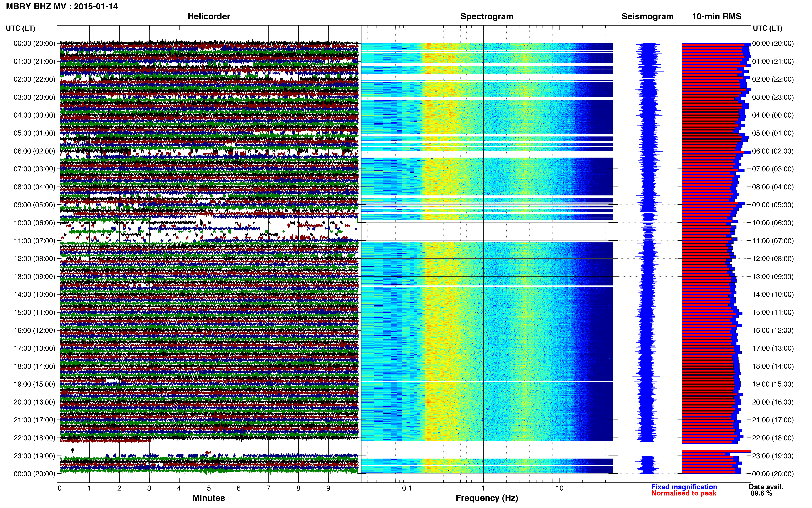Click the '0.1' frequency tick label
The width and height of the screenshot is (812, 508).
tap(407, 488)
